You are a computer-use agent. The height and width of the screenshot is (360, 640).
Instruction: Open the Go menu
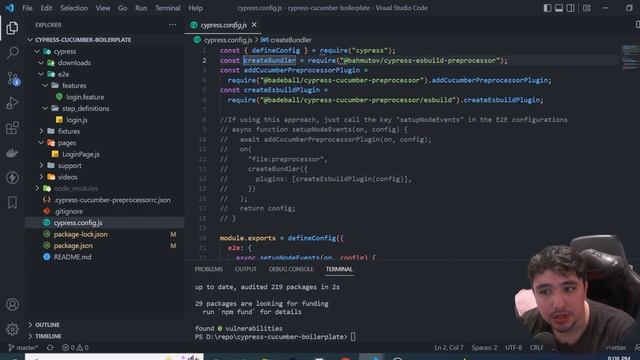coord(122,8)
